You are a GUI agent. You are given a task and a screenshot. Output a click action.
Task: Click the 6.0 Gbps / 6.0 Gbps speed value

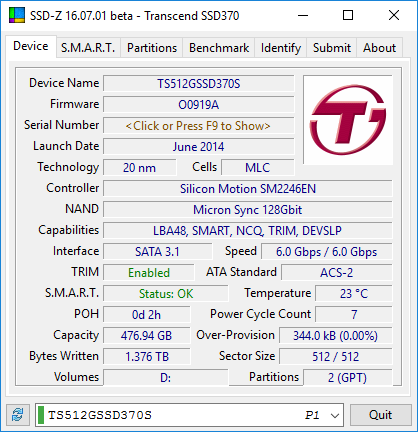tap(327, 252)
